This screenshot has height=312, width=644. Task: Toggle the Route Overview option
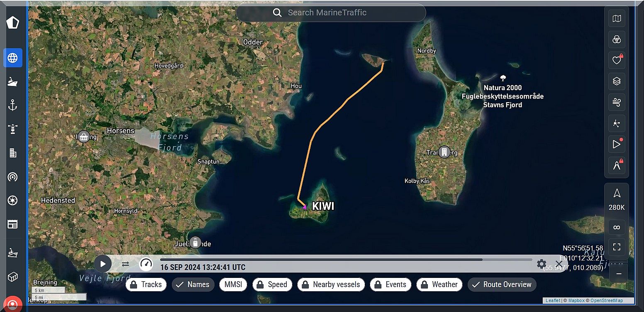click(x=502, y=285)
